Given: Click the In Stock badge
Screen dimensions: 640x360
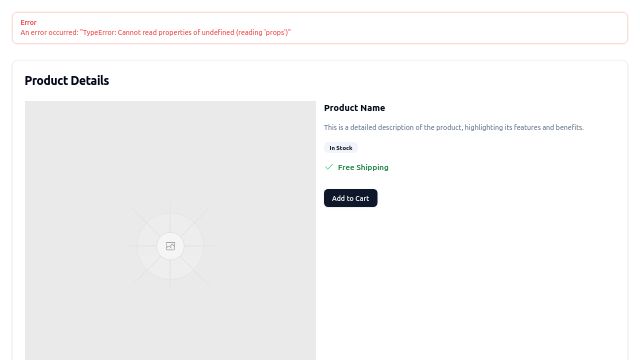Looking at the screenshot, I should (x=341, y=148).
